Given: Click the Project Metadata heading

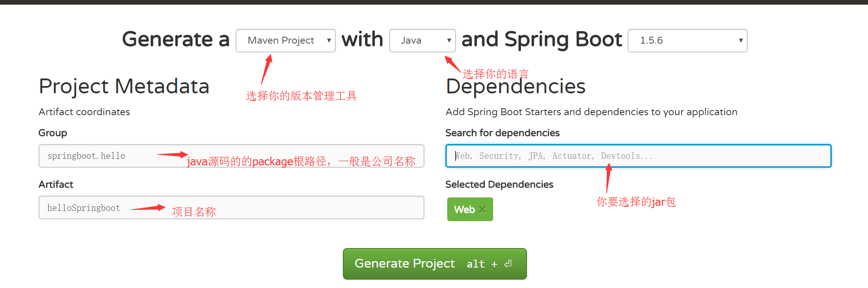Looking at the screenshot, I should 124,86.
